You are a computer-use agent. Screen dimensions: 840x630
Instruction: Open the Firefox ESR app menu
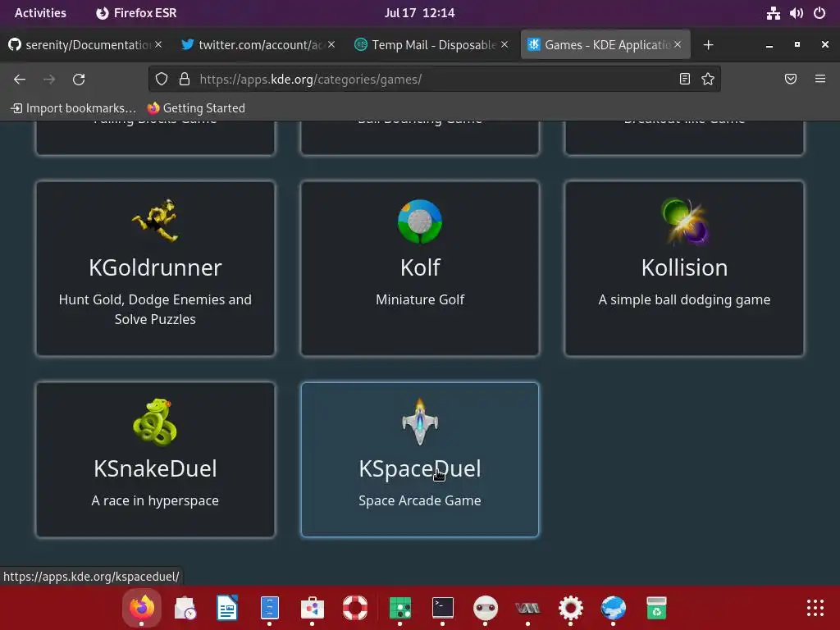(x=136, y=13)
